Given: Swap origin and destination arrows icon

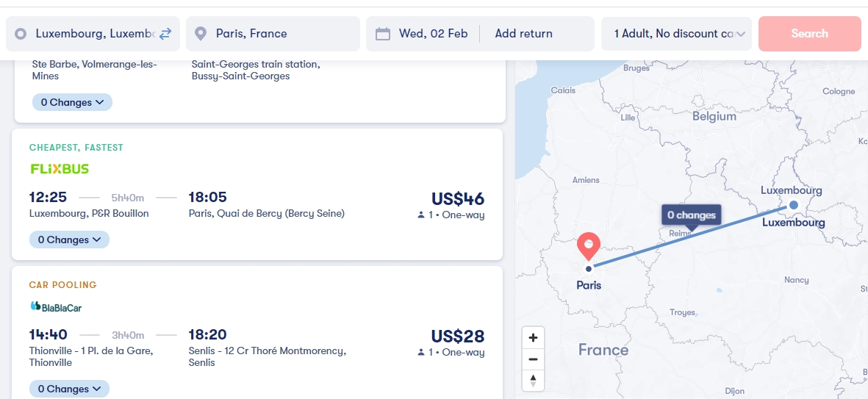Looking at the screenshot, I should [165, 34].
